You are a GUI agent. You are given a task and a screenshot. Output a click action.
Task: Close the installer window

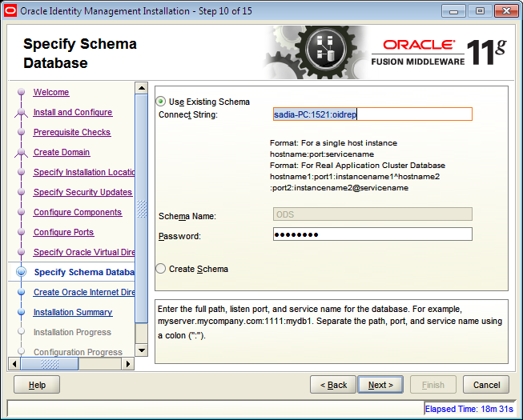pyautogui.click(x=506, y=11)
